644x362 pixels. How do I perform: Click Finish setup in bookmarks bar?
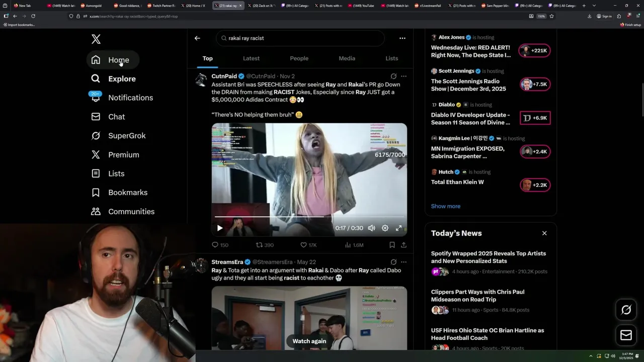point(630,25)
